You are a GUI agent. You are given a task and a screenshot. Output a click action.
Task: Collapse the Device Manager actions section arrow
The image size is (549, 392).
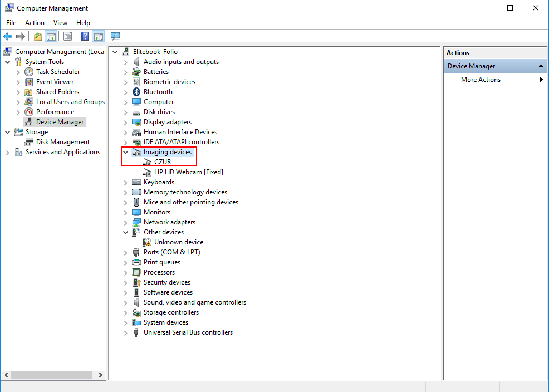pyautogui.click(x=541, y=66)
